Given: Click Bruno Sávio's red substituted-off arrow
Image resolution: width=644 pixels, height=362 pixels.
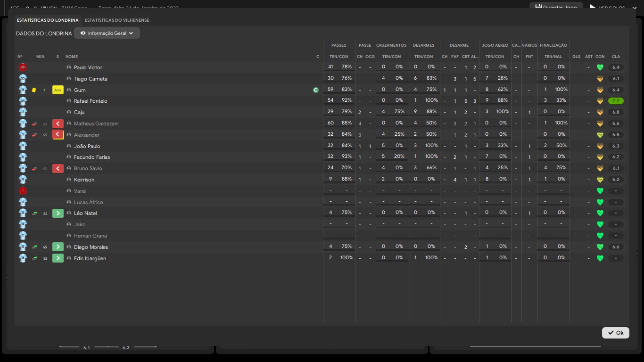Looking at the screenshot, I should [x=58, y=168].
